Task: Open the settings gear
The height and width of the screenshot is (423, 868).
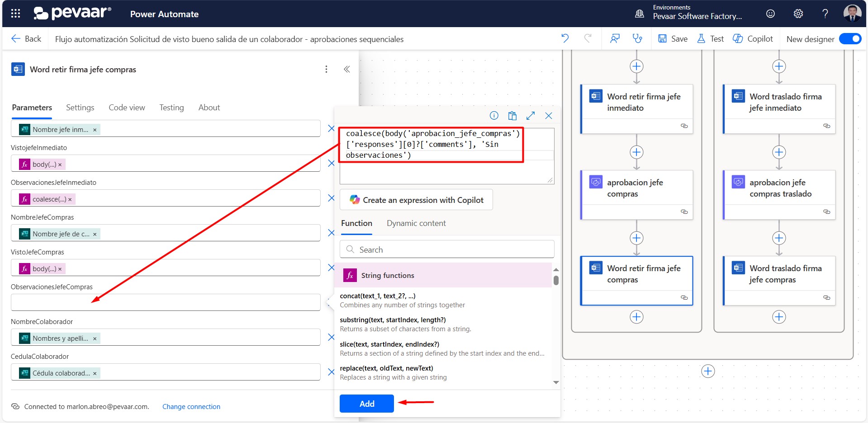Action: (798, 14)
